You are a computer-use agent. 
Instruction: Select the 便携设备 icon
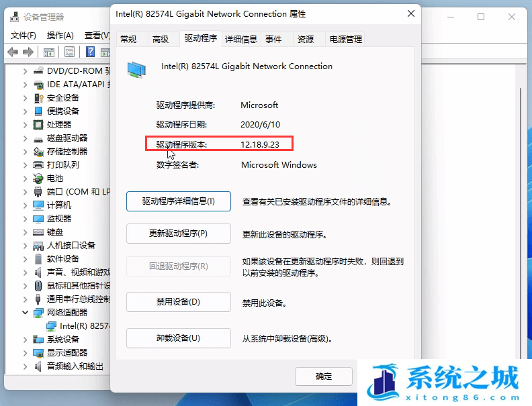pyautogui.click(x=38, y=111)
